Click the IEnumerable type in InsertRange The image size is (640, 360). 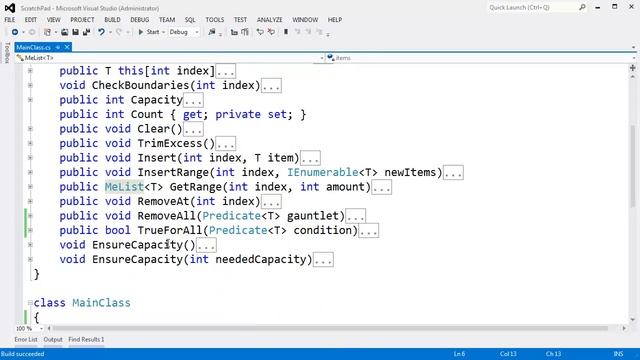pos(322,172)
